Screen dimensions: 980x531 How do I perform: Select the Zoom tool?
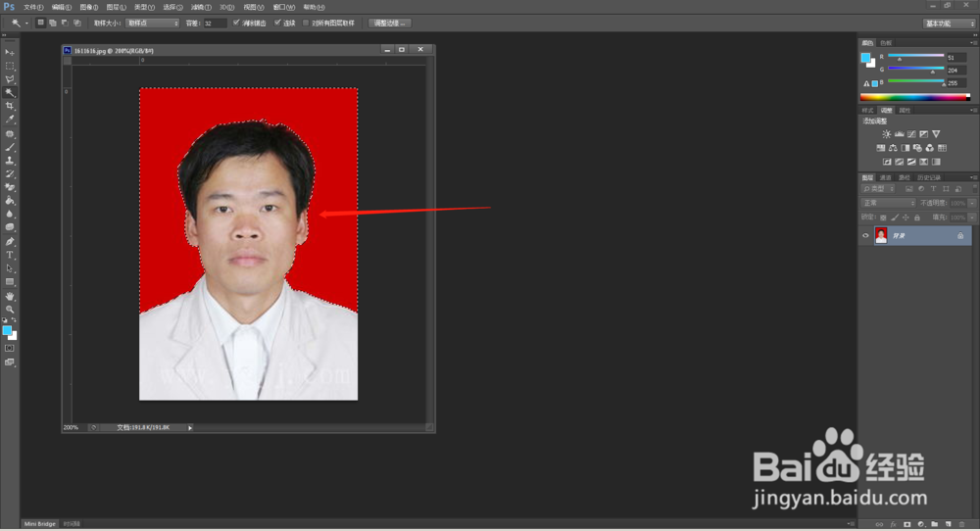[x=10, y=310]
